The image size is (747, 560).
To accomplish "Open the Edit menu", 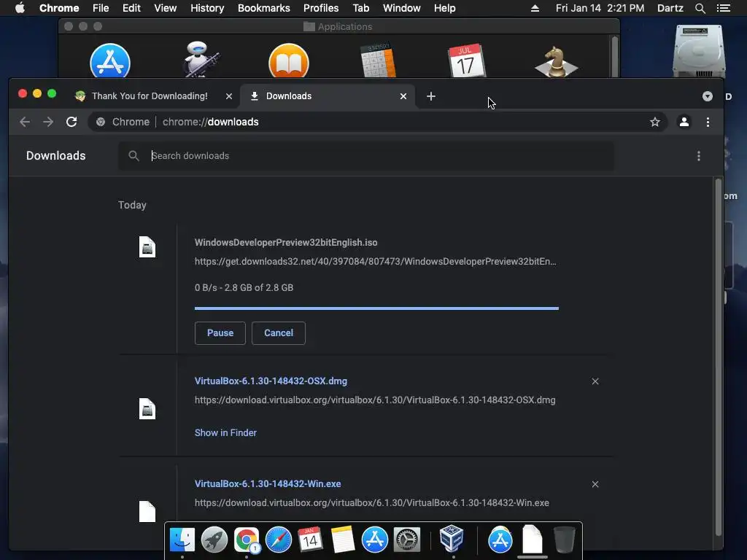I will (131, 8).
